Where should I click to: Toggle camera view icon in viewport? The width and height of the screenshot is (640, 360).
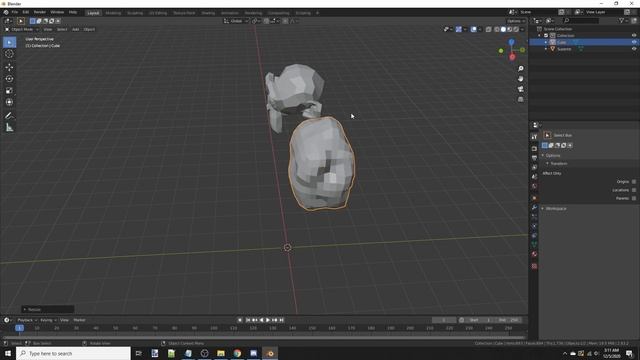click(x=520, y=89)
